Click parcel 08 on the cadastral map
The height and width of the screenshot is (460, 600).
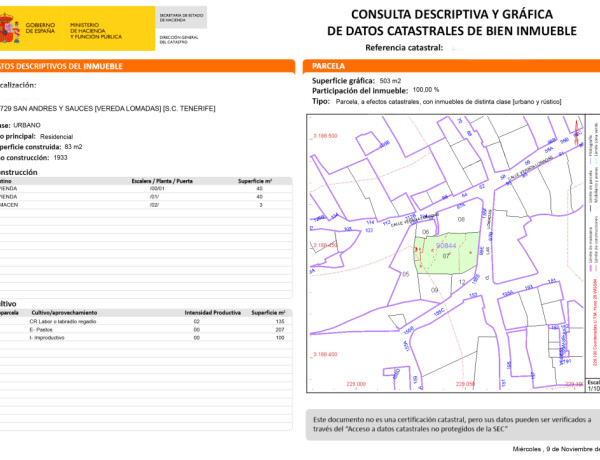[x=461, y=218]
